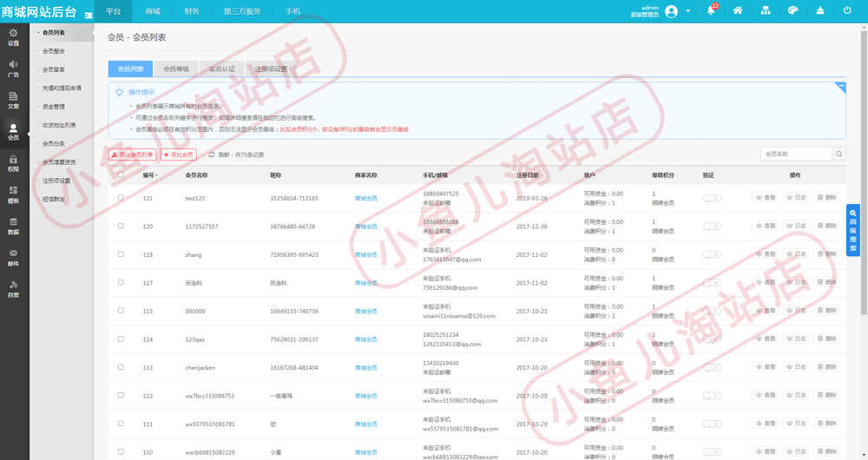Focus the 会员名称 search input
The width and height of the screenshot is (868, 460).
[797, 154]
